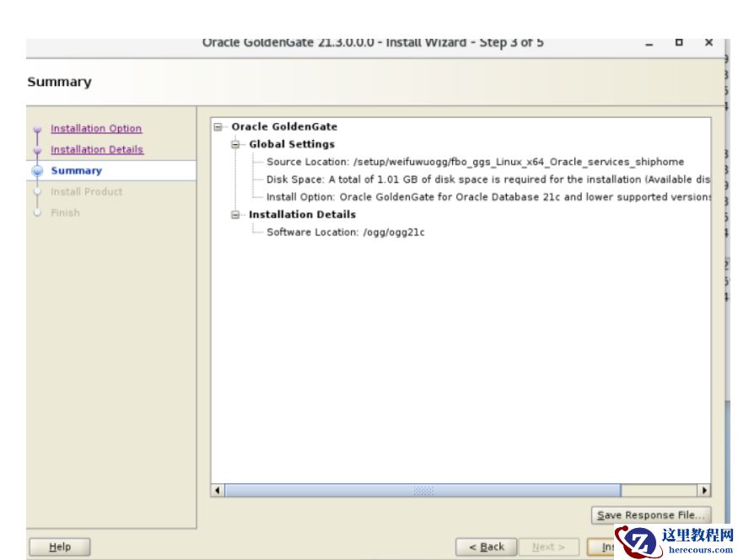Click the Help button
The height and width of the screenshot is (560, 738).
(x=60, y=547)
